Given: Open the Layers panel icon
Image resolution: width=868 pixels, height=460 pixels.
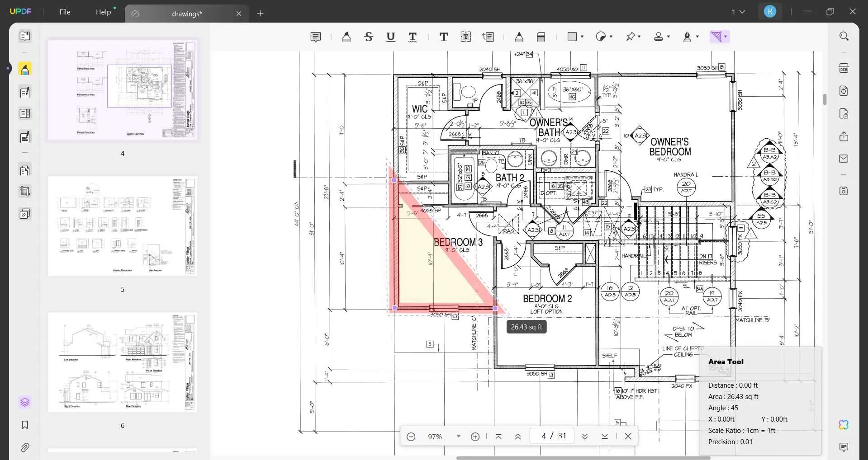Looking at the screenshot, I should pos(25,402).
